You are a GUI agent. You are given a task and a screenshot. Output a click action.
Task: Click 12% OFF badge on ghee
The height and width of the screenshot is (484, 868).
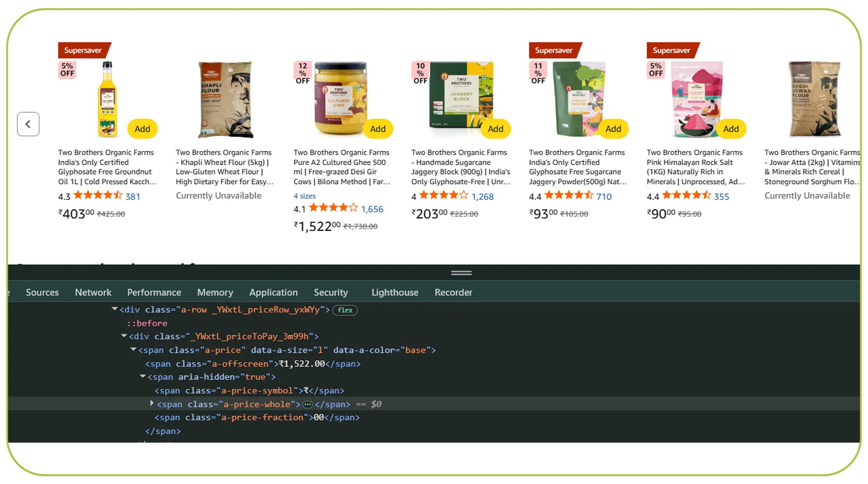pos(303,73)
